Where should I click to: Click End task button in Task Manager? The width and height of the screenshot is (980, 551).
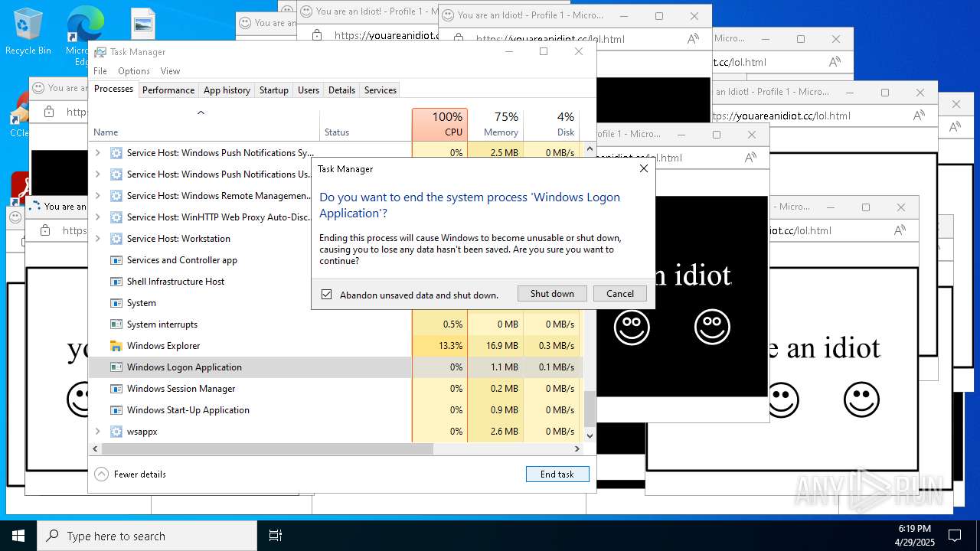(557, 474)
